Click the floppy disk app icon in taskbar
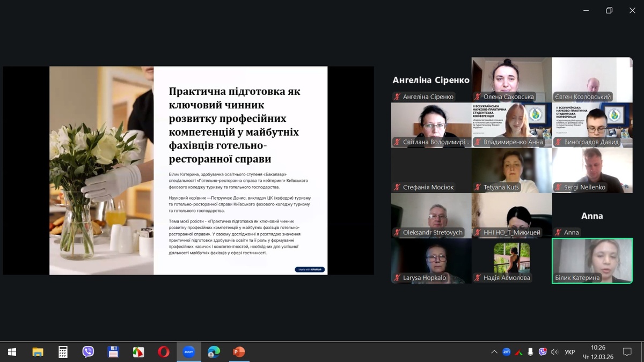The width and height of the screenshot is (644, 362). pyautogui.click(x=113, y=352)
